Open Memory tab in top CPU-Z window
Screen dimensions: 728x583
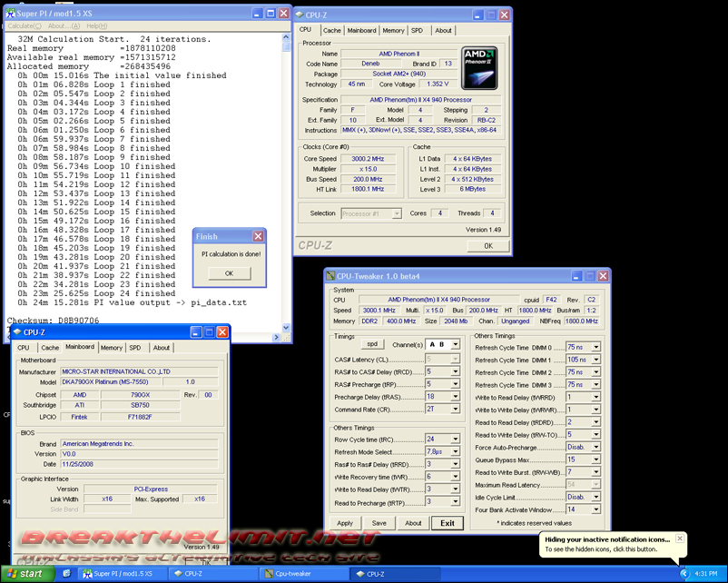click(x=393, y=30)
